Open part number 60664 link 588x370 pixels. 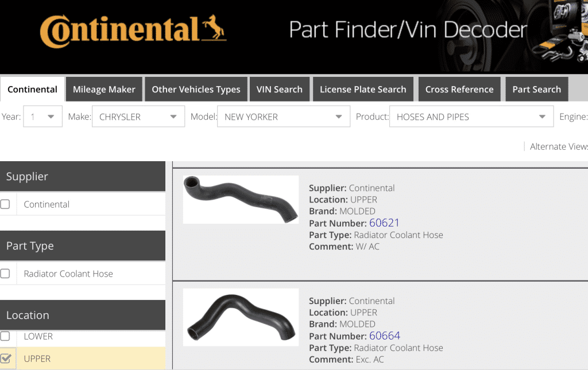tap(384, 336)
